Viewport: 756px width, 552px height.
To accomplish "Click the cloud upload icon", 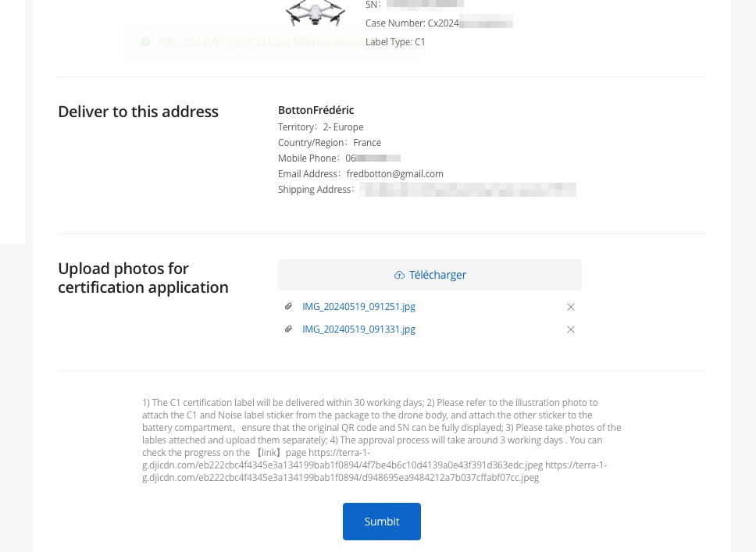I will tap(399, 276).
